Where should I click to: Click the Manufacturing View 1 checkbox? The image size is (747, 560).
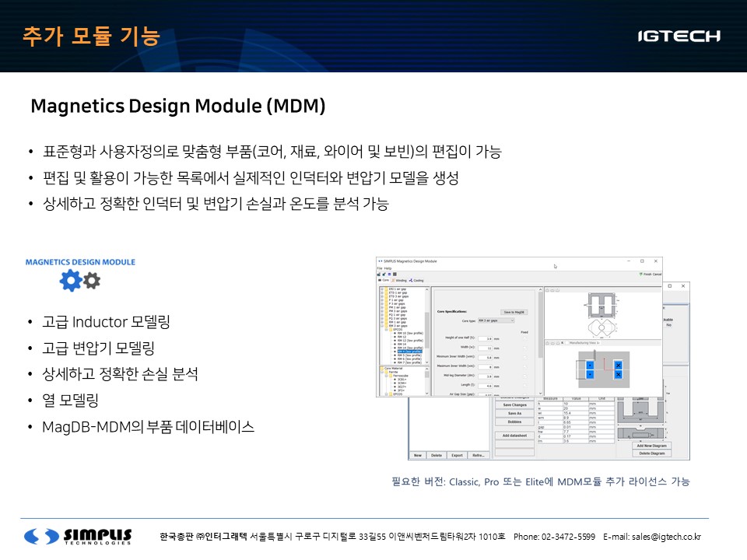(567, 343)
